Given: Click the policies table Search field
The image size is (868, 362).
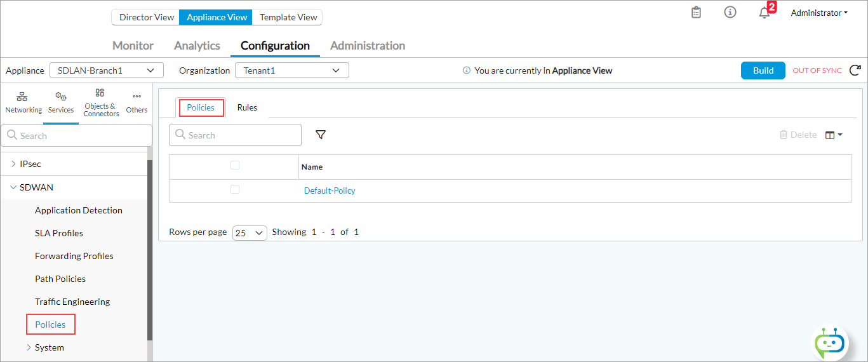Looking at the screenshot, I should coord(235,135).
